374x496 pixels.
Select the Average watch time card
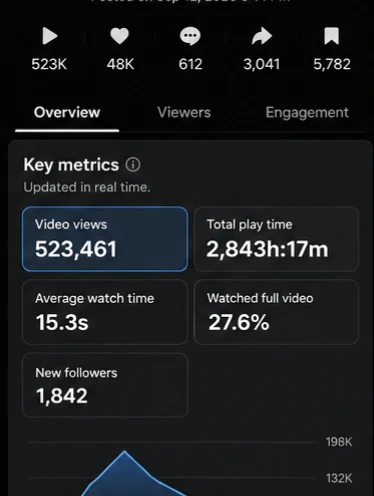tap(105, 312)
